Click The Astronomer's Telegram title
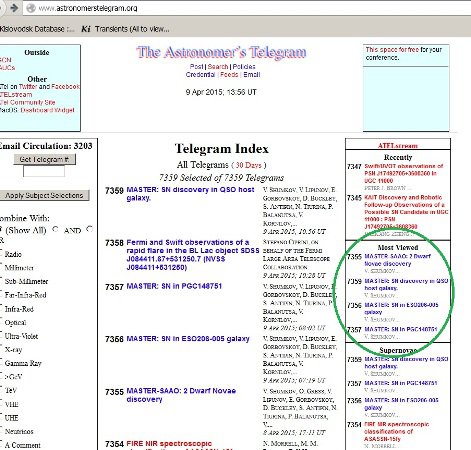 (x=221, y=52)
